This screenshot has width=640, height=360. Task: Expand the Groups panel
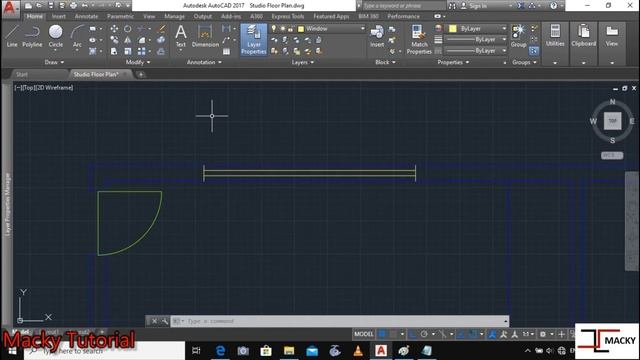(524, 62)
